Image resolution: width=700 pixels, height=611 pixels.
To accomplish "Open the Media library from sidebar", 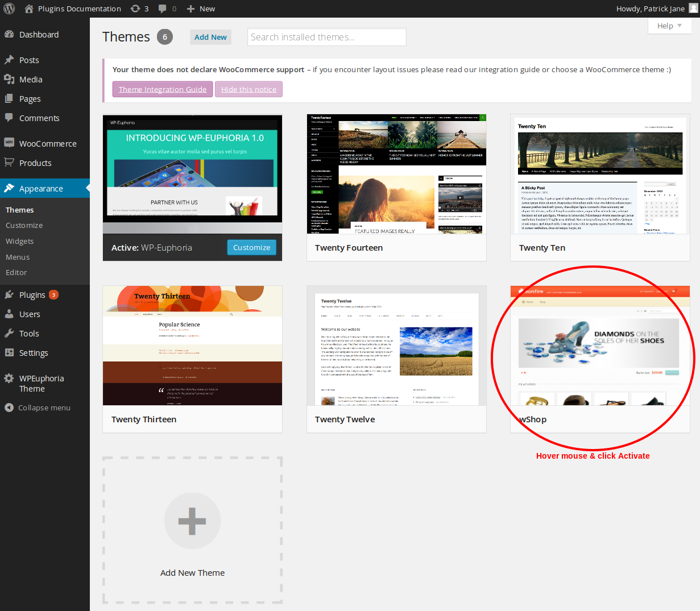I will point(30,79).
